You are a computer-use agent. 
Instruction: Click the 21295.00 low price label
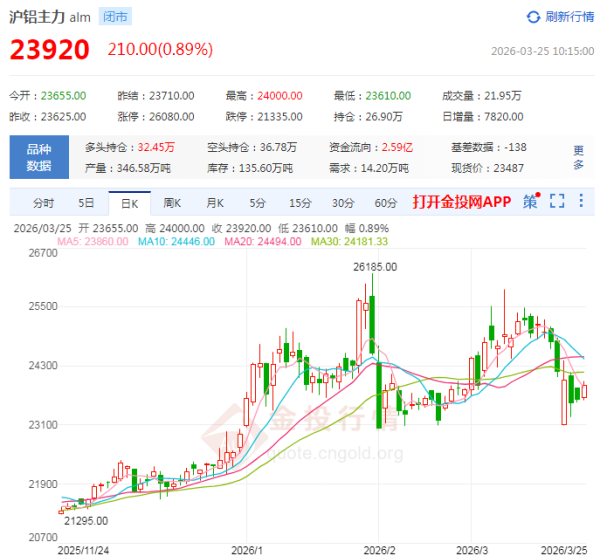pyautogui.click(x=86, y=521)
